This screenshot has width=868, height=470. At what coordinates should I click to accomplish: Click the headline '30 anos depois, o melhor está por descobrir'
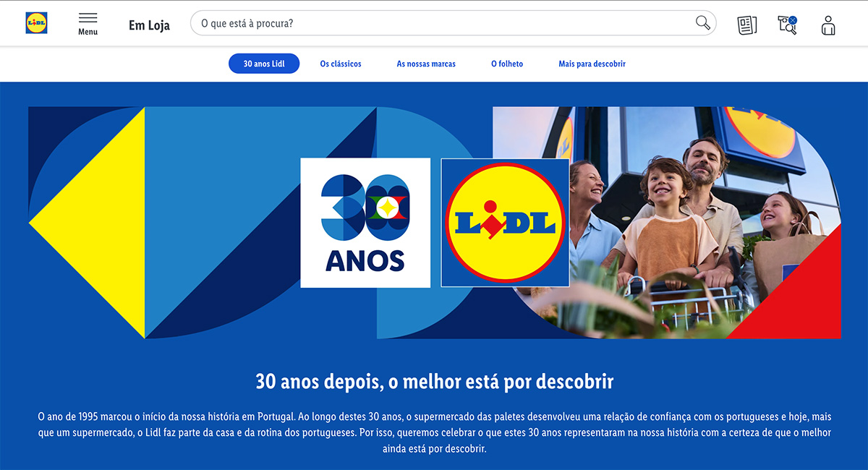(434, 381)
